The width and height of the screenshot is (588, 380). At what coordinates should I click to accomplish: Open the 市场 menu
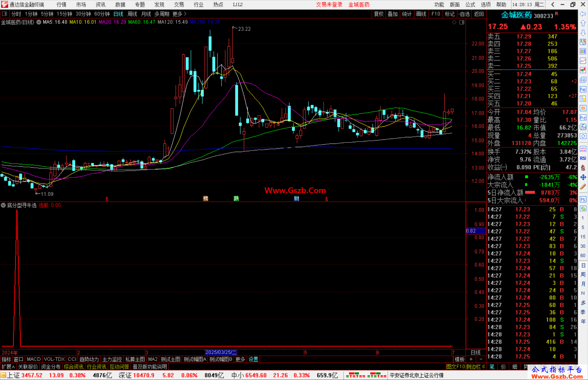point(81,5)
